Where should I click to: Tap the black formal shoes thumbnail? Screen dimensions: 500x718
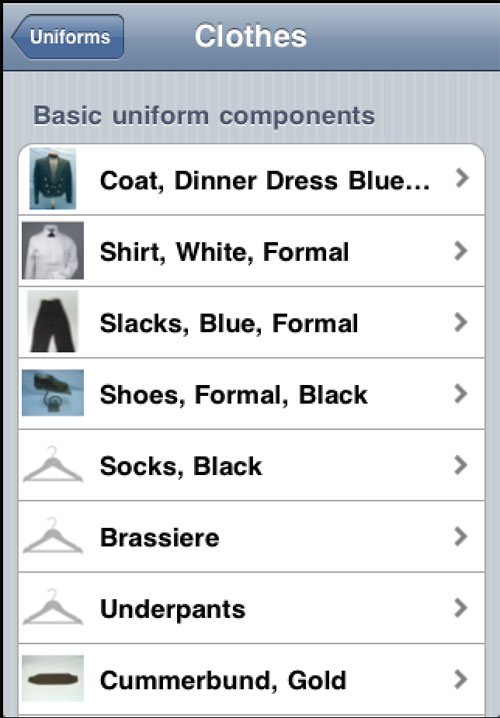[53, 393]
